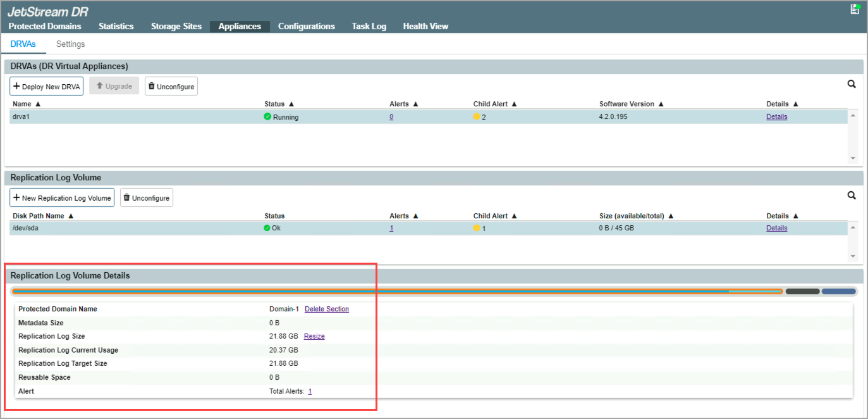868x419 pixels.
Task: Click the orange usage bar segment
Action: pyautogui.click(x=379, y=292)
